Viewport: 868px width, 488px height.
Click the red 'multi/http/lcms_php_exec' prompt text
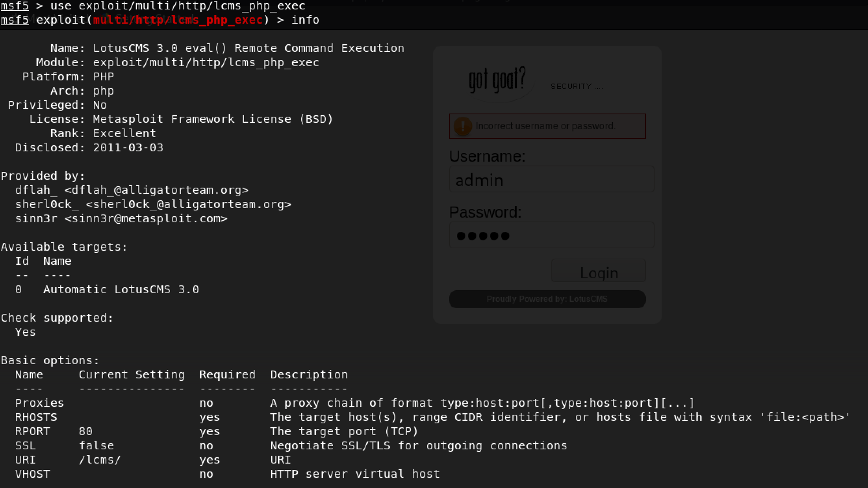click(x=178, y=20)
